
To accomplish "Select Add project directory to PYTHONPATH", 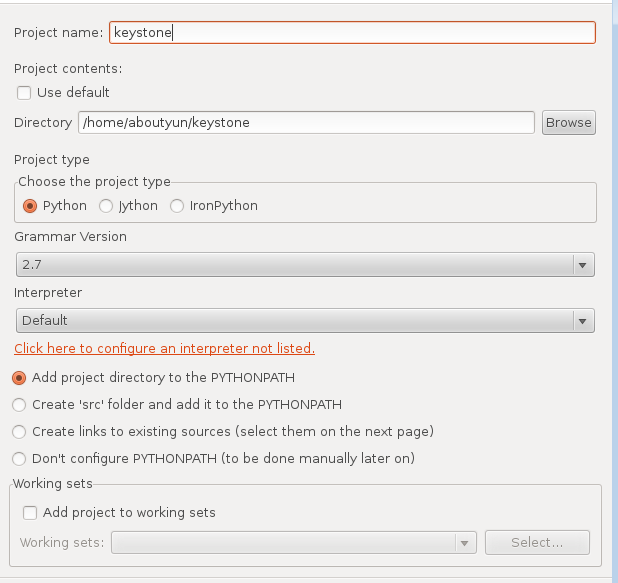I will [19, 378].
